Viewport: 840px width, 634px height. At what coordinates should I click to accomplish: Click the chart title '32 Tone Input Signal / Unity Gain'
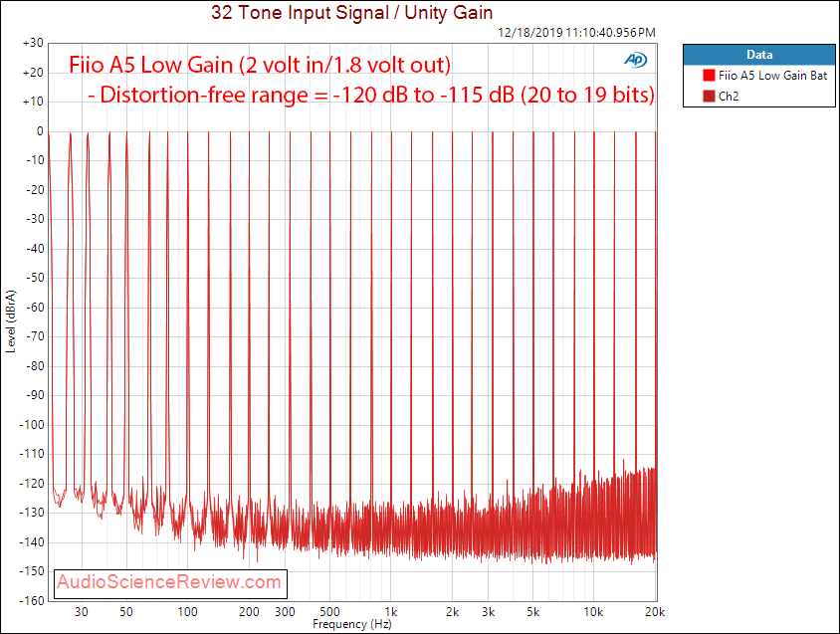[x=352, y=12]
